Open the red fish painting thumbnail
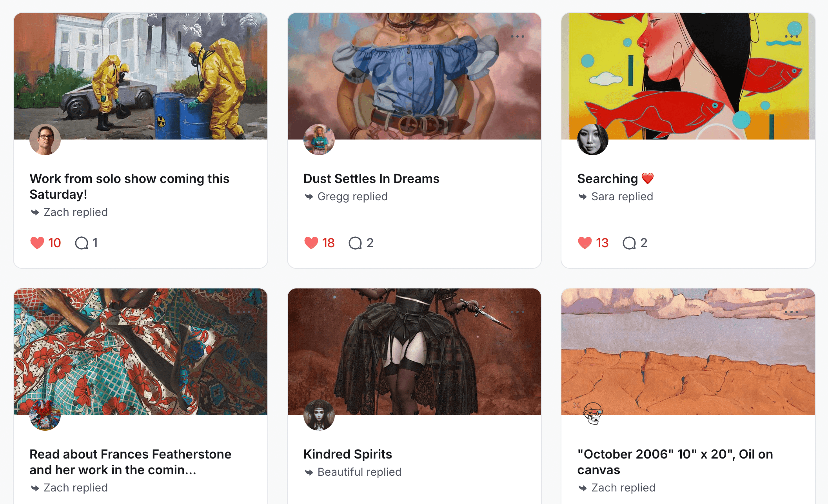This screenshot has width=828, height=504. (x=688, y=76)
